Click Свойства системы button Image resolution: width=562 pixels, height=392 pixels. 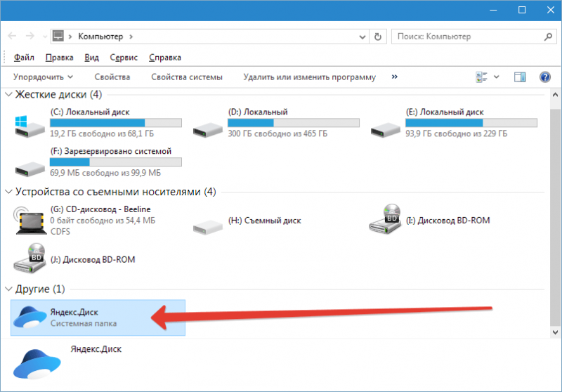tap(187, 77)
